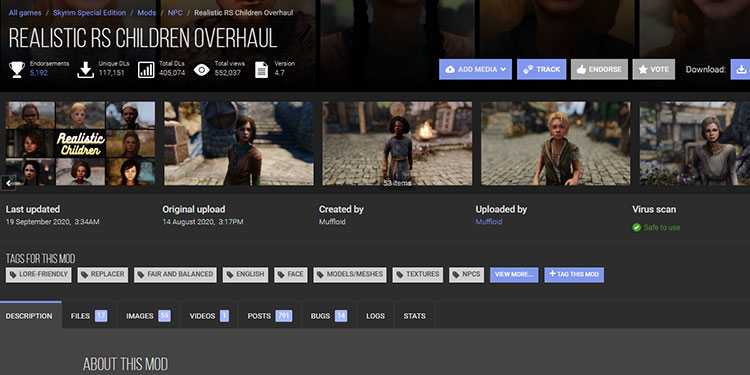Click the Total views eye icon

tap(202, 70)
